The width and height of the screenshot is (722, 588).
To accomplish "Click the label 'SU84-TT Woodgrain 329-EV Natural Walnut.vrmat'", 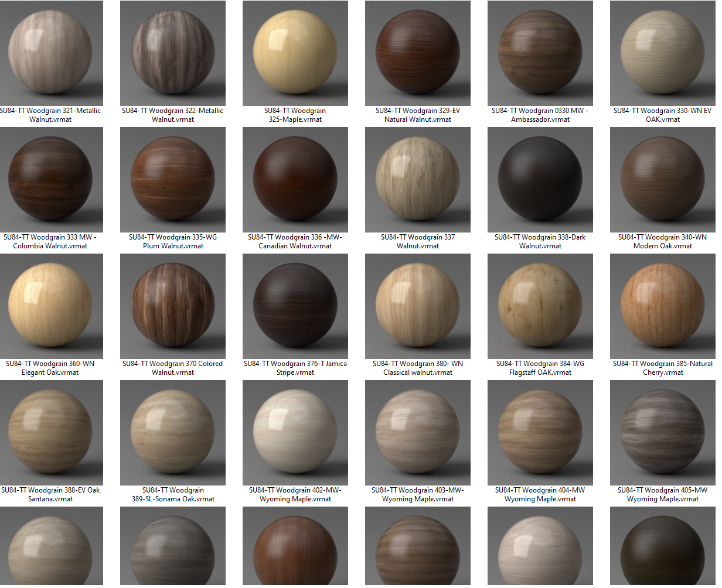I will [x=418, y=115].
